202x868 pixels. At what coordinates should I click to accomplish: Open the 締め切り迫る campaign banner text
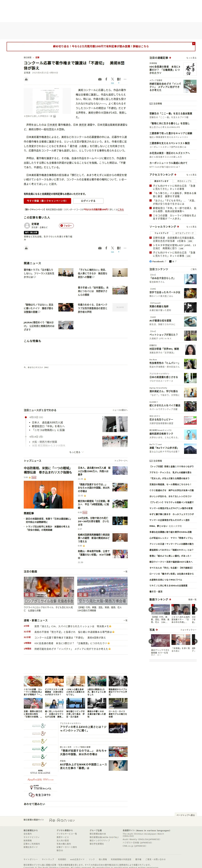click(101, 47)
